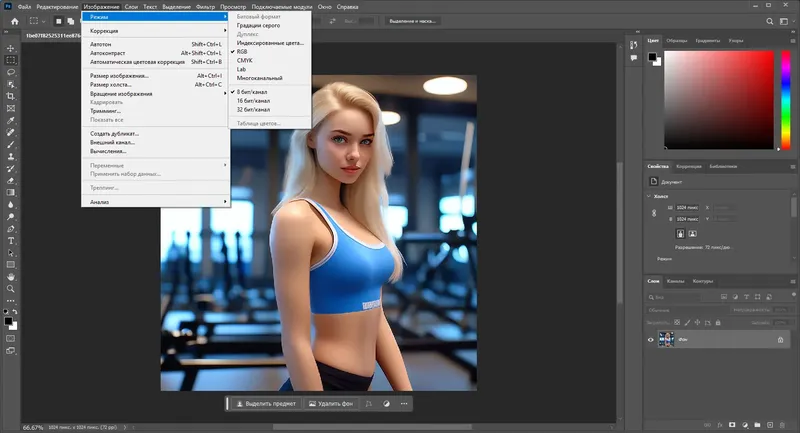Click Размер изображения menu entry
Image resolution: width=800 pixels, height=433 pixels.
click(x=119, y=75)
